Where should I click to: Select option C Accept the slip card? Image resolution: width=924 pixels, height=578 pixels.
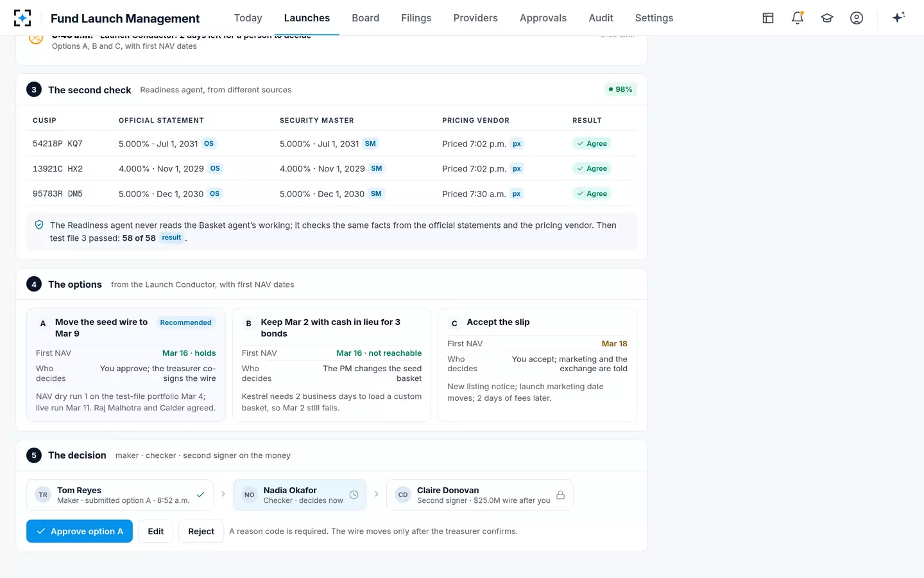point(537,365)
